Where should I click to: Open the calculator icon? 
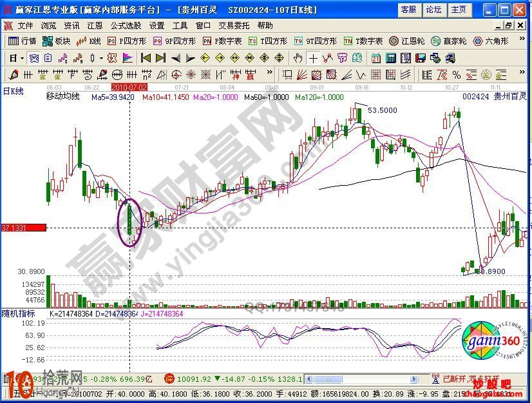[390, 59]
